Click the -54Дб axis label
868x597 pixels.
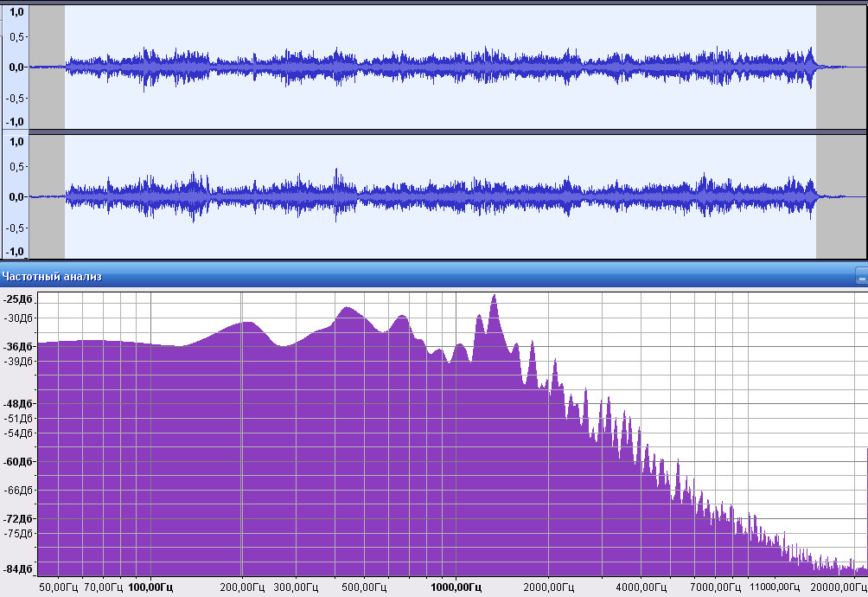coord(18,433)
